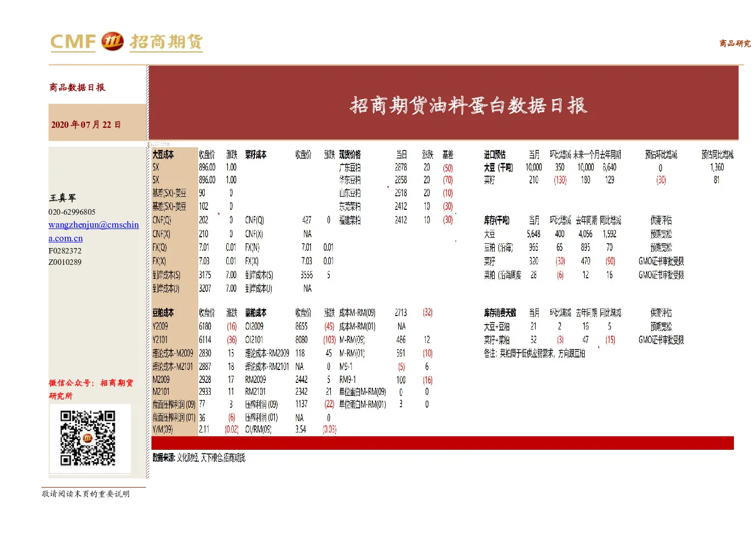Select the import estimate value 1,360
The height and width of the screenshot is (535, 756).
(x=717, y=168)
